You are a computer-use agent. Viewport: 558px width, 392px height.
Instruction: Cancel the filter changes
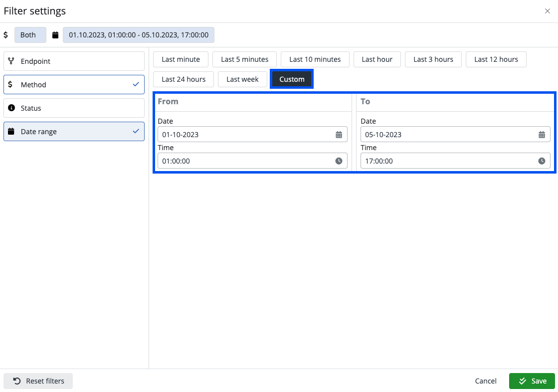[485, 381]
